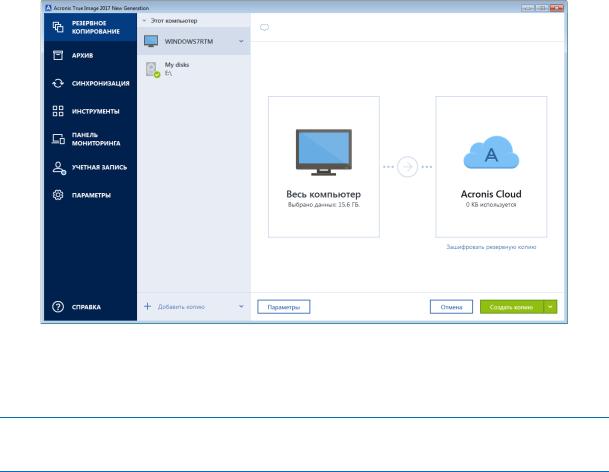Open the Добавить копию dropdown arrow
The image size is (609, 472).
(x=241, y=307)
